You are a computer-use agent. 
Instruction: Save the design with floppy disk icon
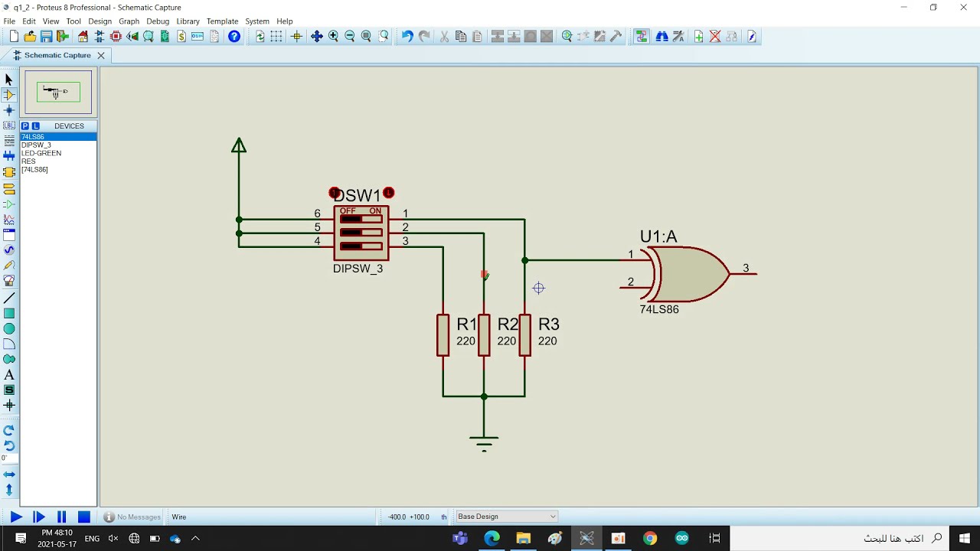(47, 36)
